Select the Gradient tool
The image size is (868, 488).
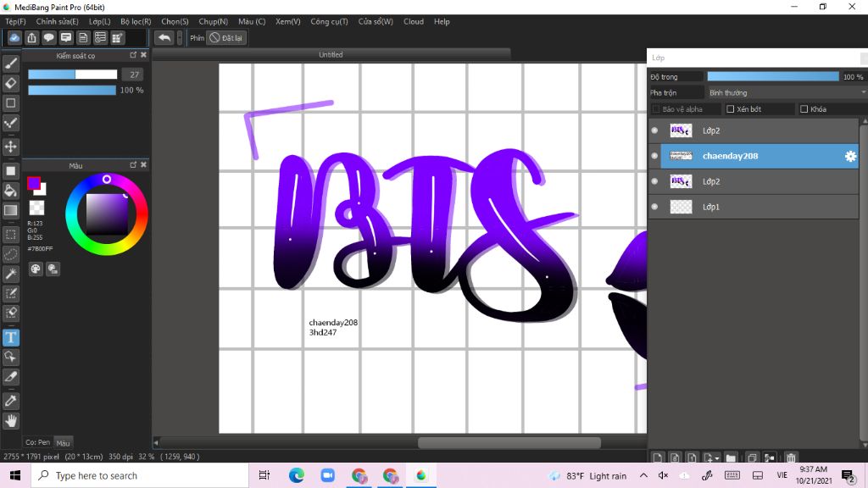(x=10, y=210)
